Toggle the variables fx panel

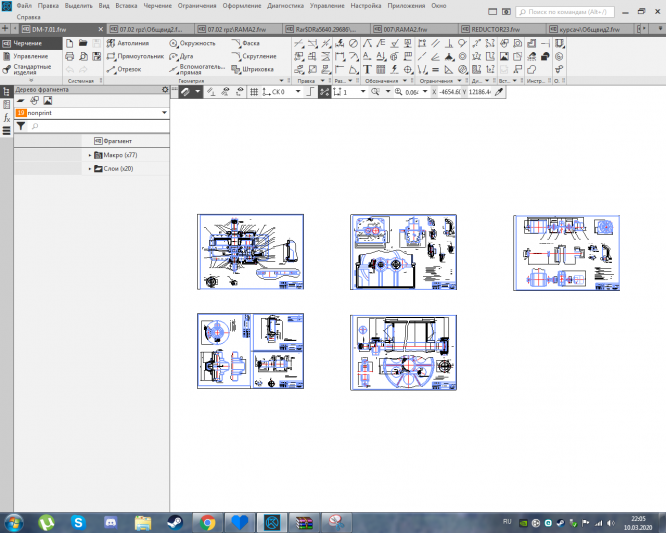coord(6,117)
